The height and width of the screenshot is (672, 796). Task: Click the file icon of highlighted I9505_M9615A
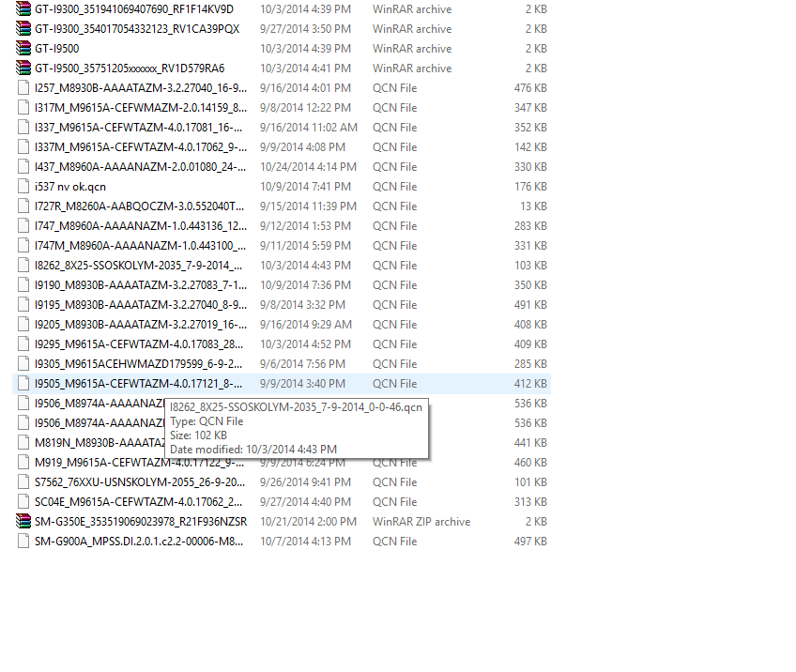pyautogui.click(x=23, y=384)
